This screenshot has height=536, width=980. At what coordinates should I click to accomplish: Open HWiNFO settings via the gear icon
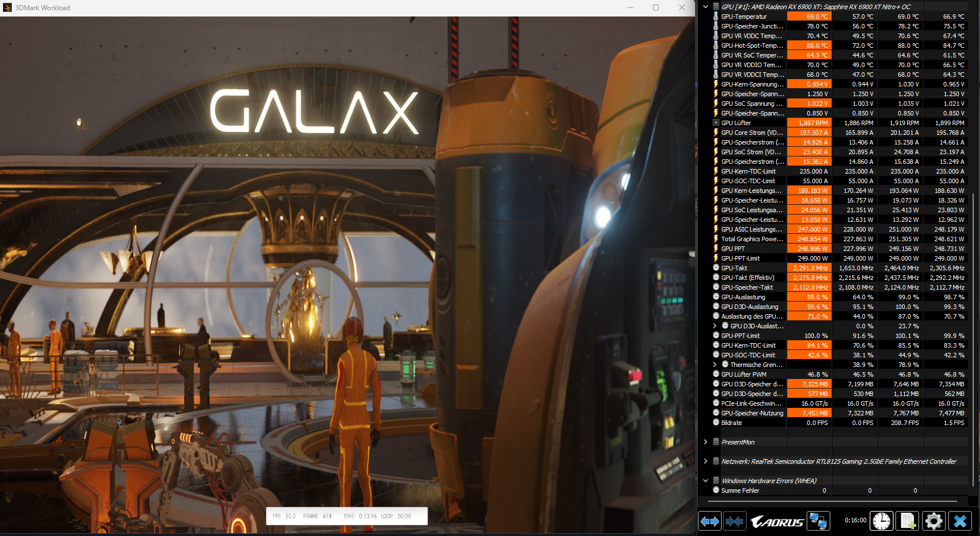click(934, 521)
